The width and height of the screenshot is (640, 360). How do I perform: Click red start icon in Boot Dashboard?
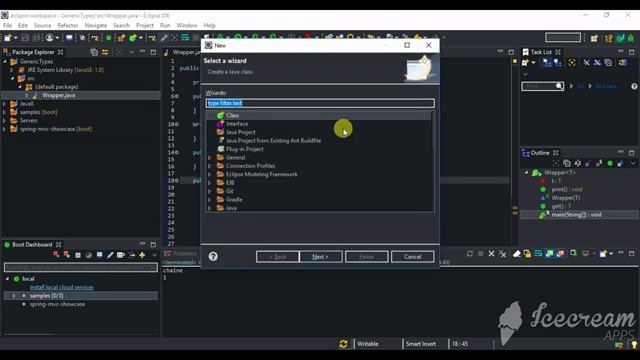56,255
